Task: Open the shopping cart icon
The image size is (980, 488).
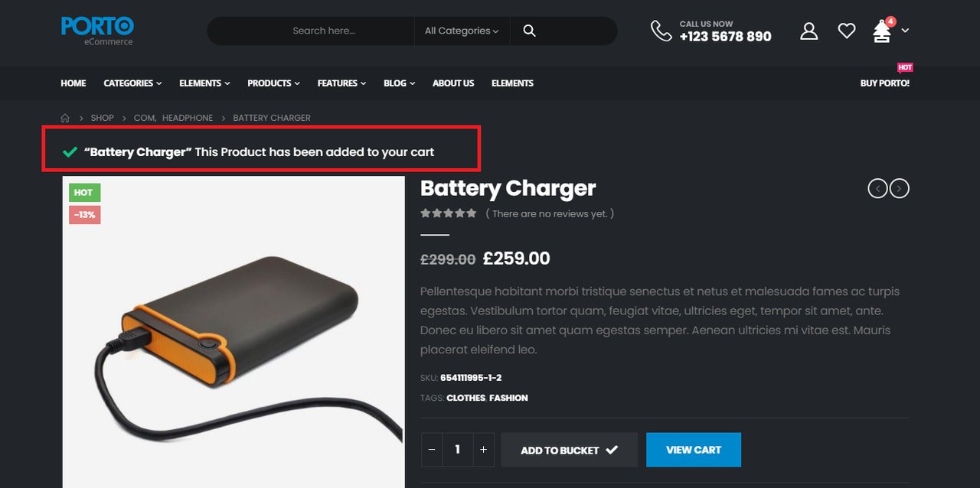Action: 882,31
